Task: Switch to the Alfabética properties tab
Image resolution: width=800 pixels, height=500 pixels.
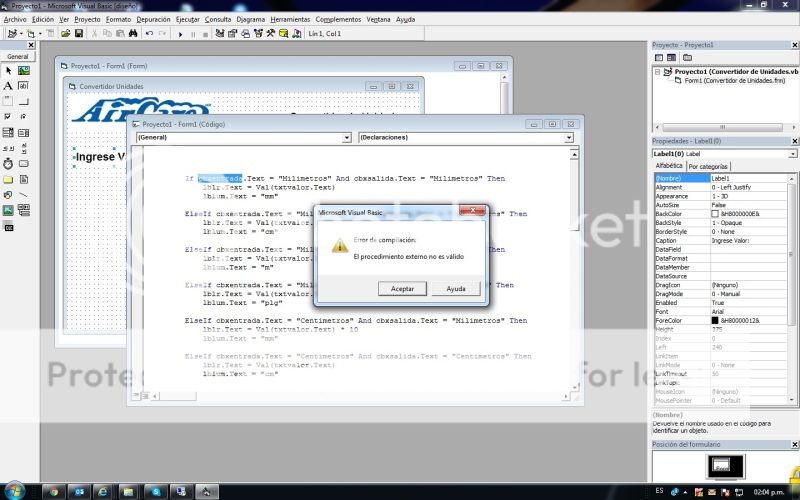Action: click(x=669, y=166)
